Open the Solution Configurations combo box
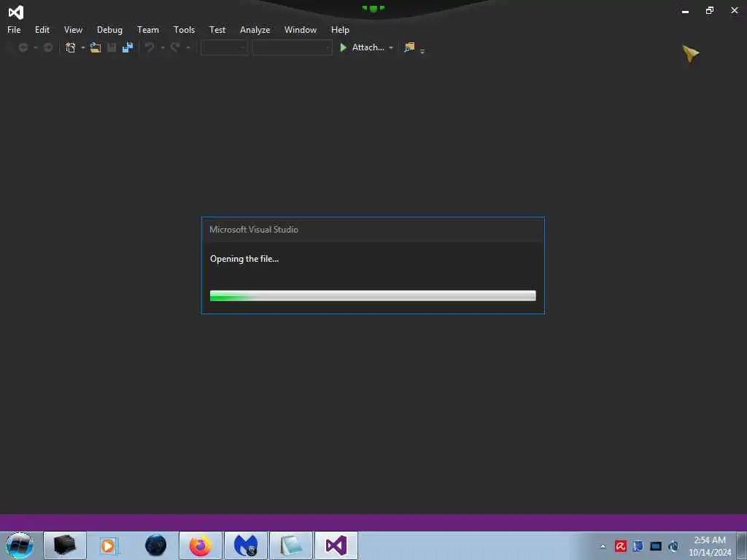 225,47
